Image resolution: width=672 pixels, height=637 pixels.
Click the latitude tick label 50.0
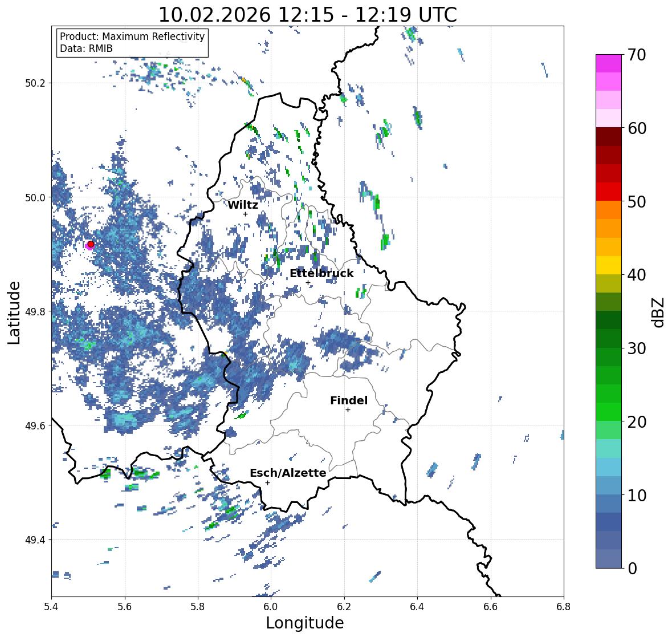click(35, 198)
